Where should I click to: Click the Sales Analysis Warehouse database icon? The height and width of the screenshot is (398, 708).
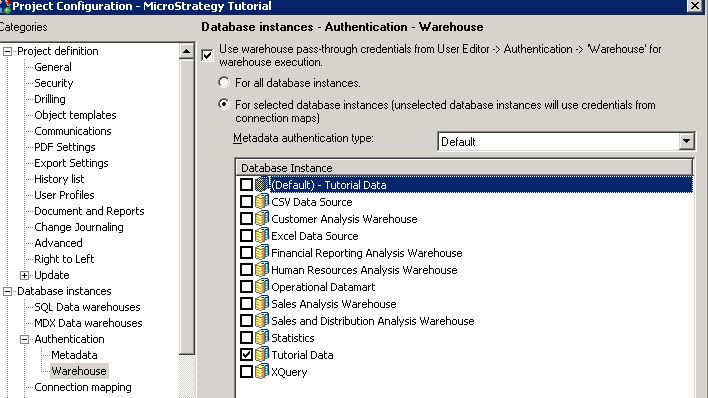point(262,304)
